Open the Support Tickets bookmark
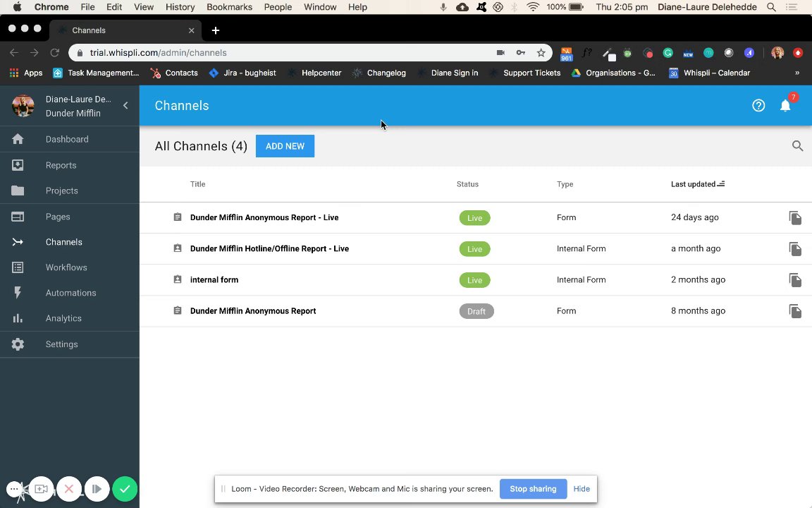 click(524, 73)
